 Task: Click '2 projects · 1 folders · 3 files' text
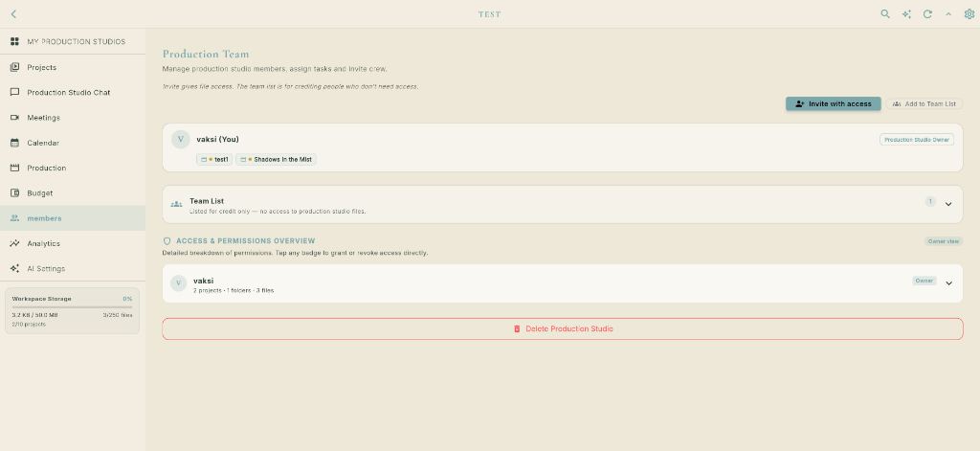click(x=234, y=290)
